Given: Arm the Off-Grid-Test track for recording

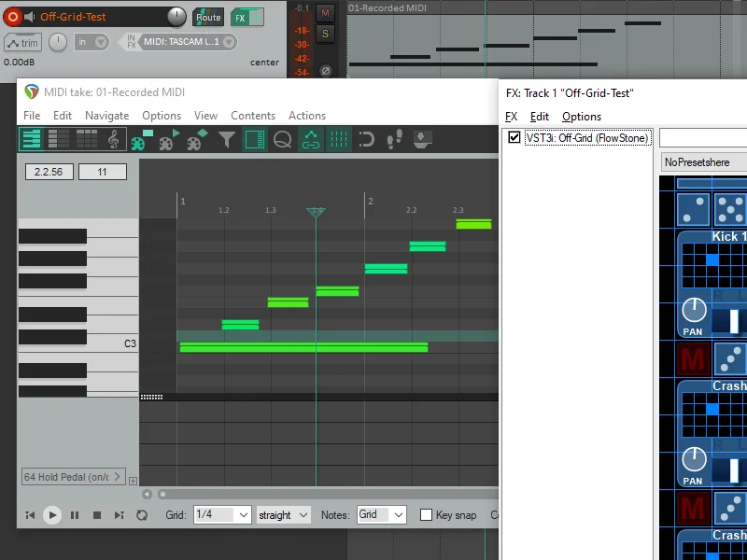Looking at the screenshot, I should coord(13,16).
